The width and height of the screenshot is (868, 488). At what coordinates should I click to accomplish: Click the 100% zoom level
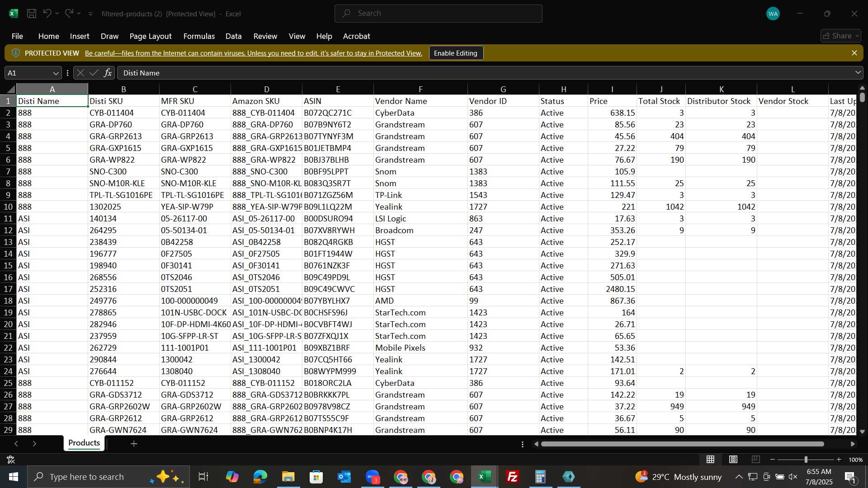855,460
